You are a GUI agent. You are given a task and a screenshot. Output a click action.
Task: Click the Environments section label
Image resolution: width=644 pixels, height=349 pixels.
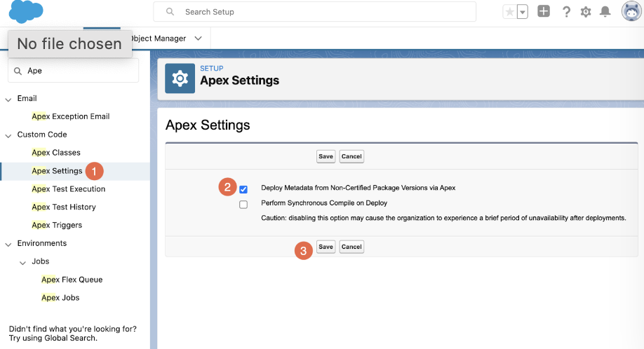click(42, 243)
